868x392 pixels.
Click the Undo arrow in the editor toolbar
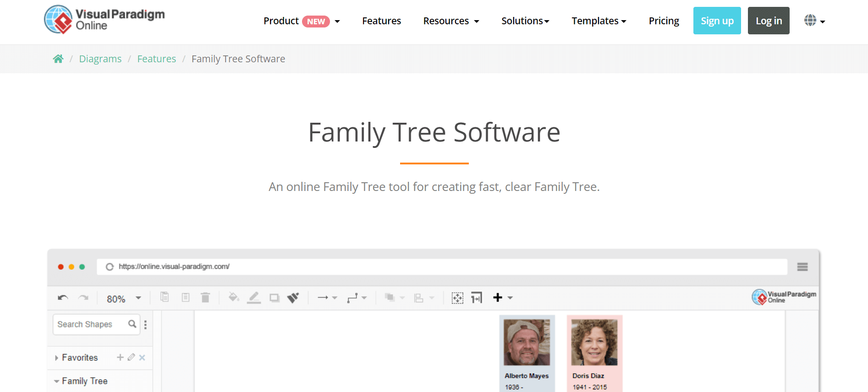coord(63,298)
